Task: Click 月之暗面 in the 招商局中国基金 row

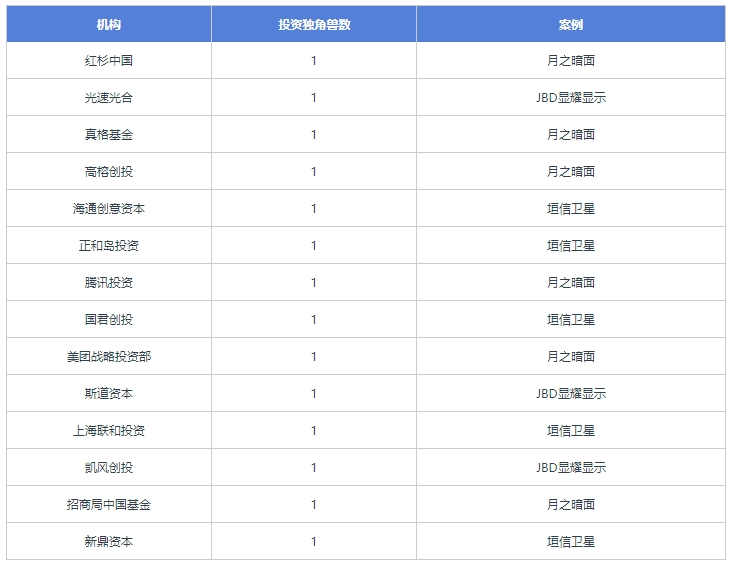Action: click(571, 504)
